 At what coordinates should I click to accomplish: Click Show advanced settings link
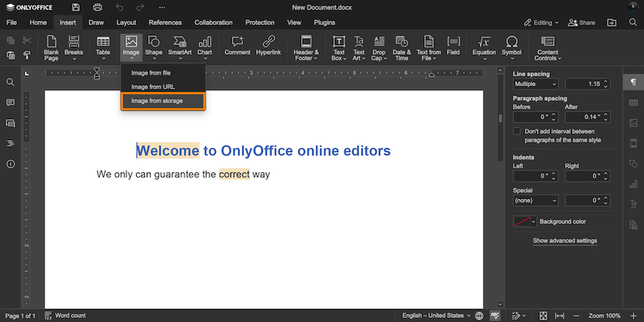[564, 241]
